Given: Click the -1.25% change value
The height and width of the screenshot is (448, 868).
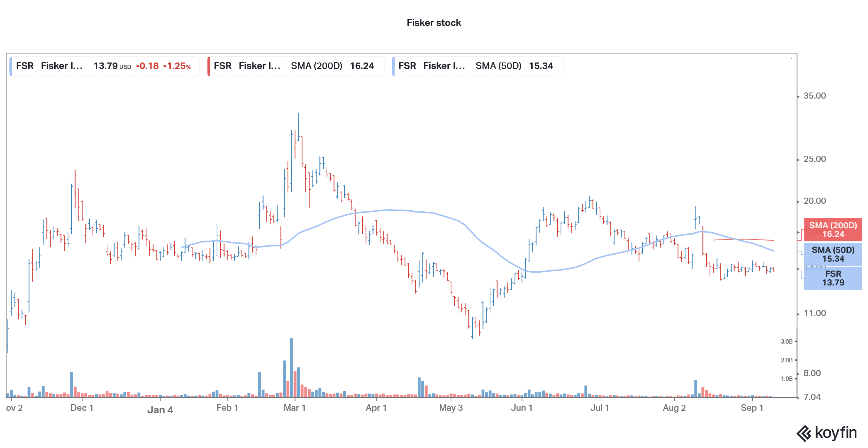Looking at the screenshot, I should (177, 66).
